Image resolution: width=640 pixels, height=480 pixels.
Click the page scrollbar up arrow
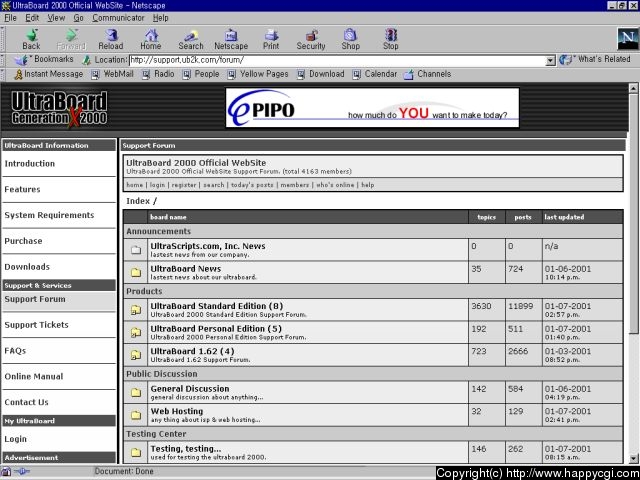coord(633,88)
